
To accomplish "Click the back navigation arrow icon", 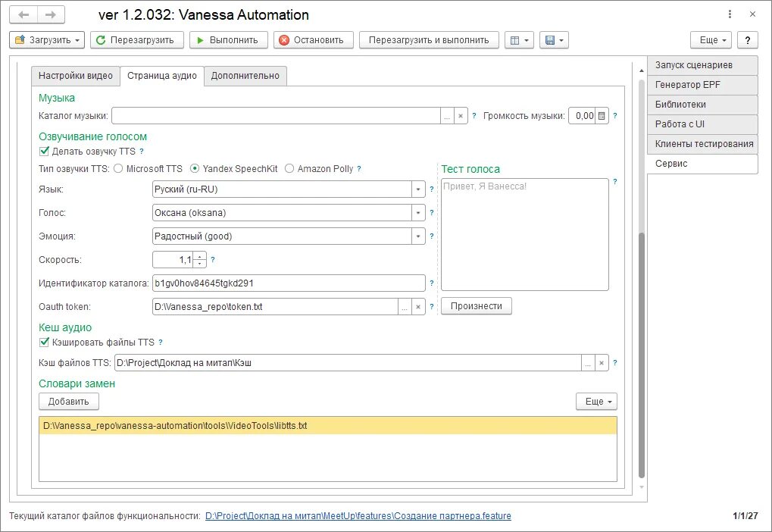I will (x=22, y=14).
